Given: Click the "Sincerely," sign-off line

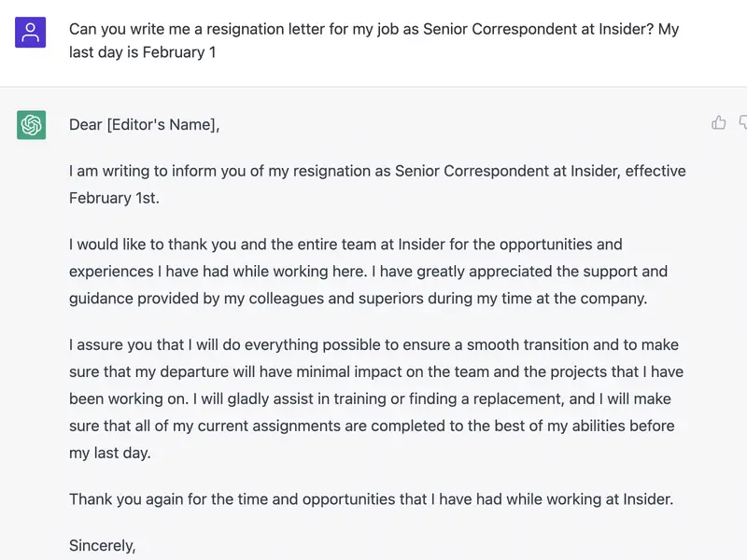Looking at the screenshot, I should click(101, 545).
